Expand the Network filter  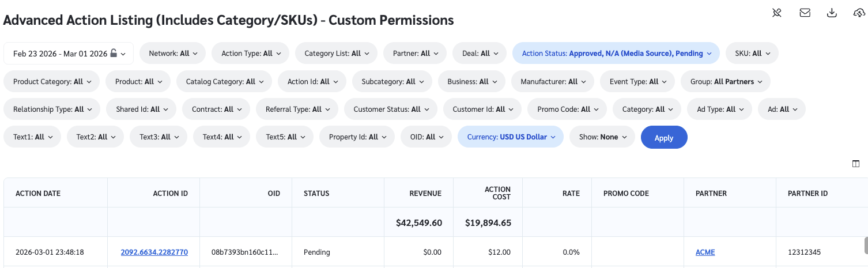tap(172, 54)
